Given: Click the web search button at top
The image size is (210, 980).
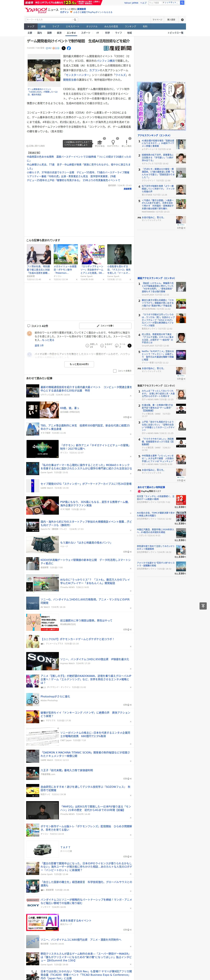Looking at the screenshot, I should point(182,3).
